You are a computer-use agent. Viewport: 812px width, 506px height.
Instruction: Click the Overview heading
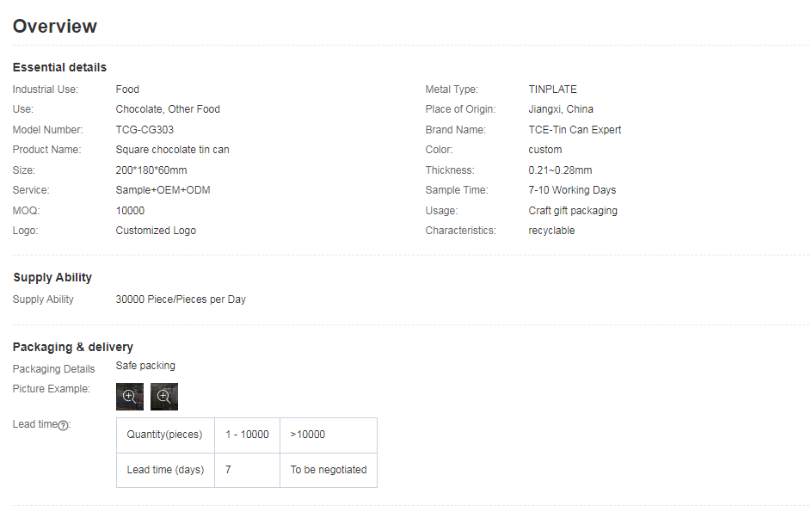(55, 26)
